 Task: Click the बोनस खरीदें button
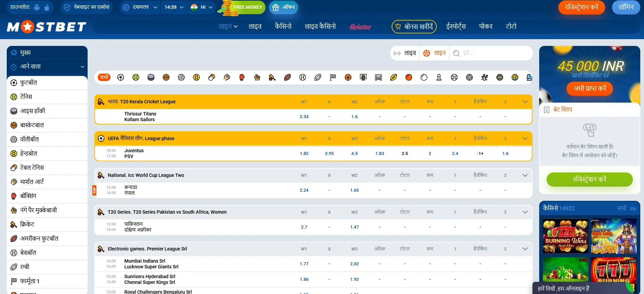414,27
